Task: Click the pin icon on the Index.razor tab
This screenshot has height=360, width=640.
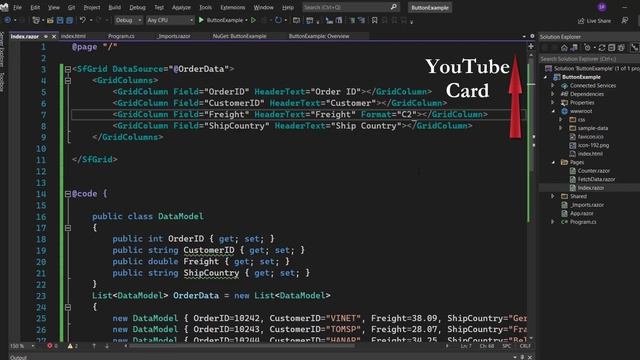Action: tap(46, 36)
